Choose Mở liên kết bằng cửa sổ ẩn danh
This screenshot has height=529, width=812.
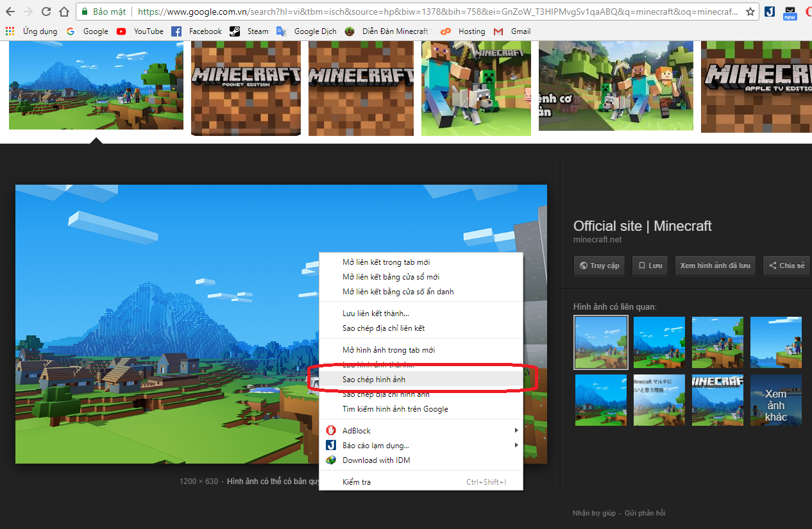(421, 292)
